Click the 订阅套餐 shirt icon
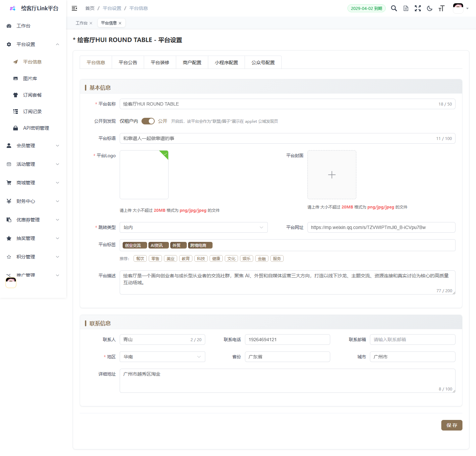The image size is (476, 456). tap(16, 95)
